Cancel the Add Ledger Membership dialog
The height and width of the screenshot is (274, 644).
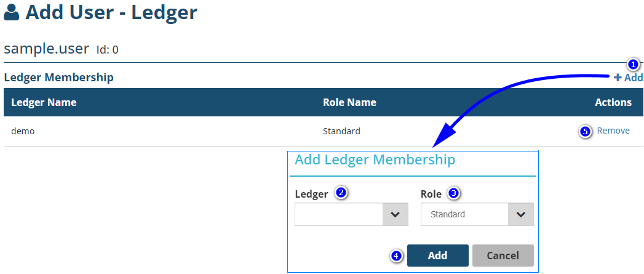tap(503, 255)
